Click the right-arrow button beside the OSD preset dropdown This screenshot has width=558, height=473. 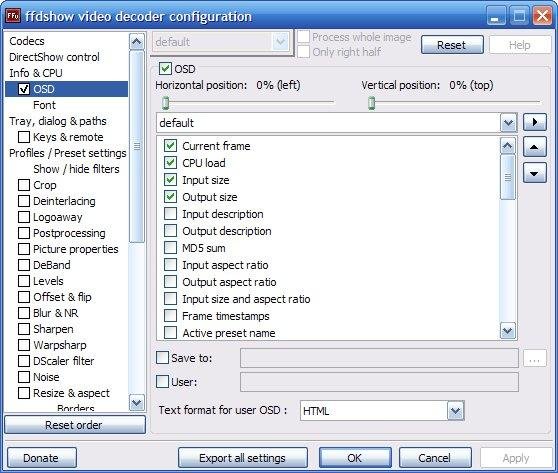(x=535, y=122)
